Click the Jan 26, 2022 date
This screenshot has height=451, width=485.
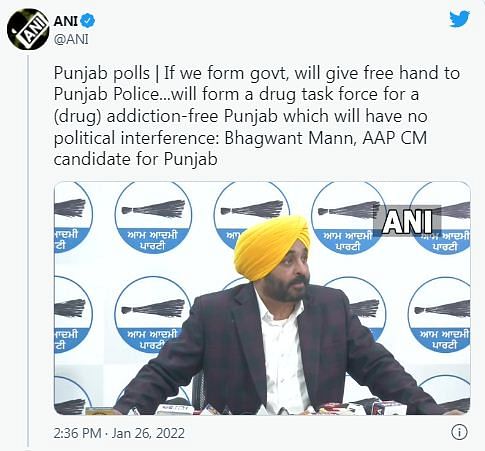[148, 433]
